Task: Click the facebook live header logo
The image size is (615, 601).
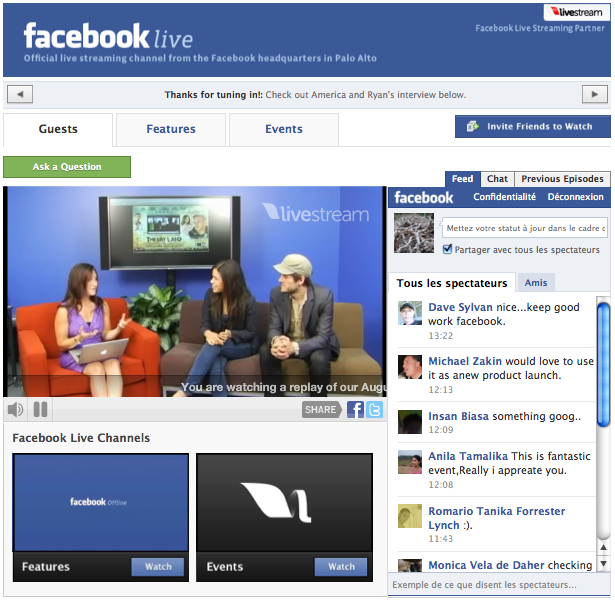Action: click(108, 36)
